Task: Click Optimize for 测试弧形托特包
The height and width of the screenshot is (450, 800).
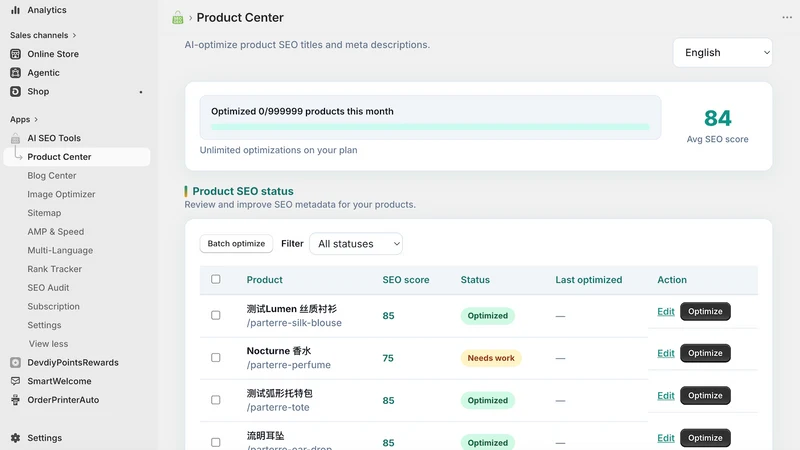Action: (705, 395)
